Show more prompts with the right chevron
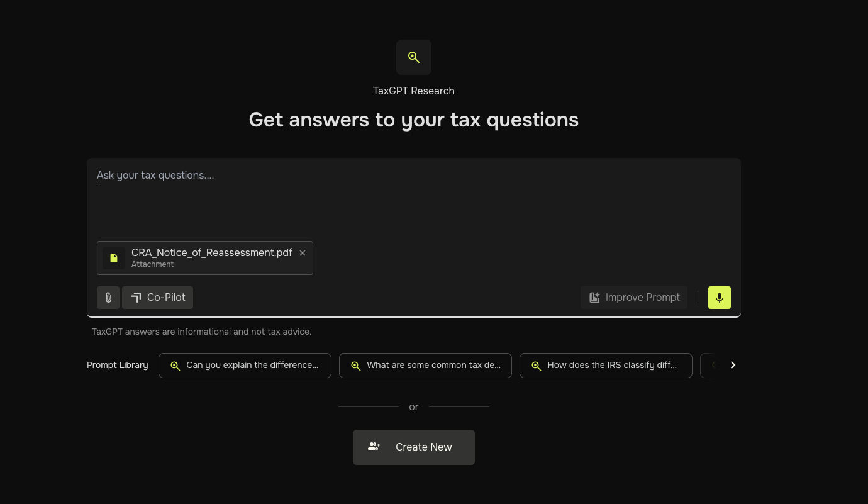This screenshot has width=868, height=504. pos(733,365)
